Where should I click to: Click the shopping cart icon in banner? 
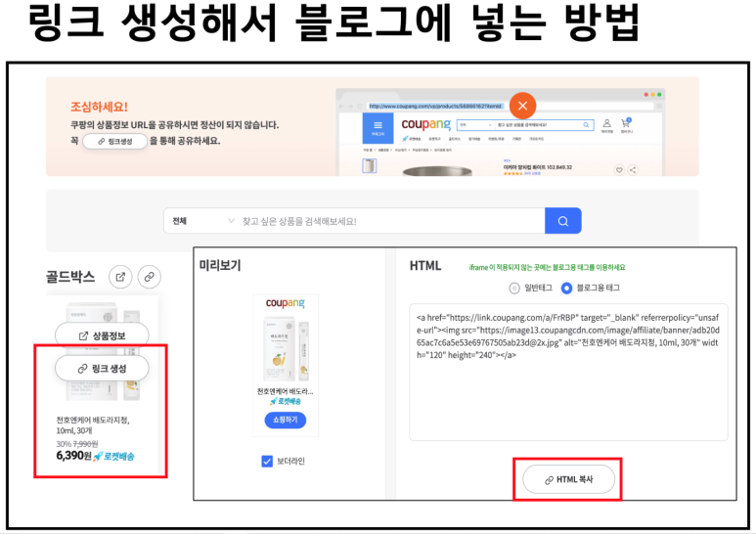point(626,125)
